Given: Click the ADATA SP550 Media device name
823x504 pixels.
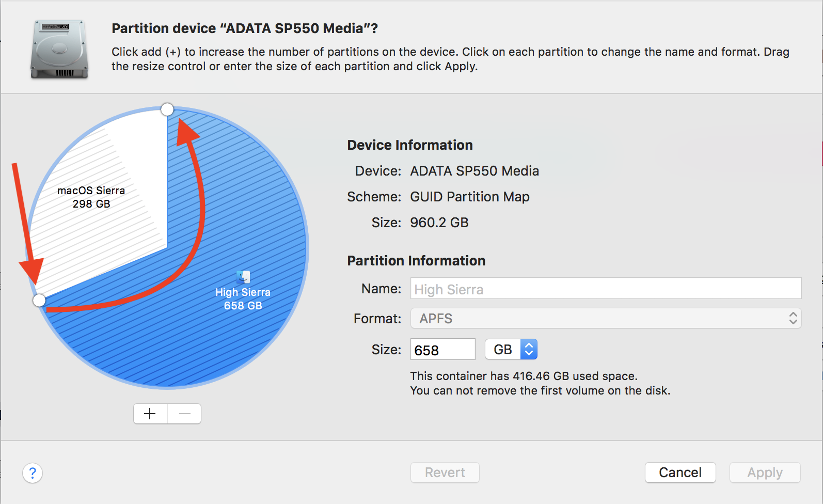Looking at the screenshot, I should (474, 171).
